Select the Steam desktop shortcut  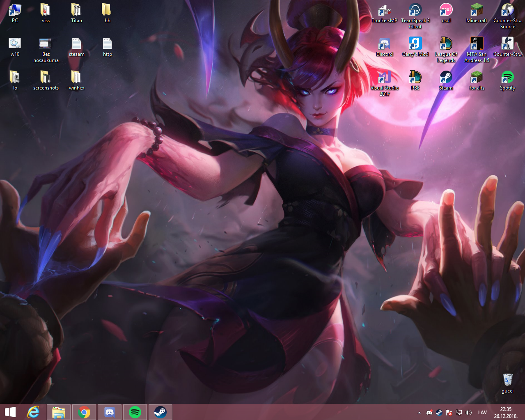click(x=446, y=80)
